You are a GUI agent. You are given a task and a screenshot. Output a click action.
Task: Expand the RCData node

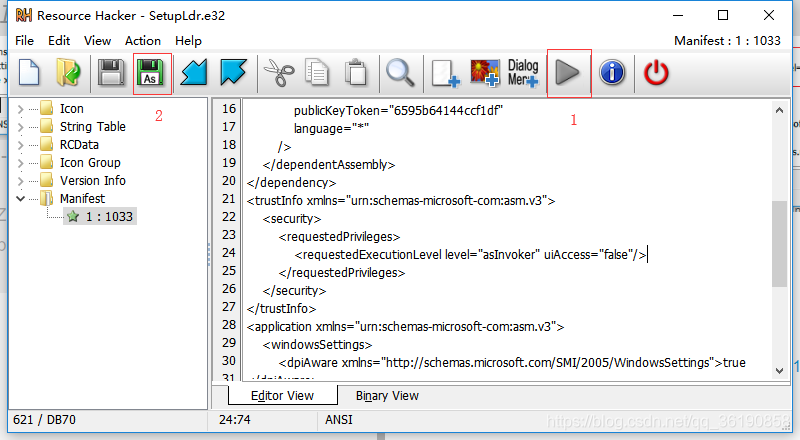pos(20,145)
